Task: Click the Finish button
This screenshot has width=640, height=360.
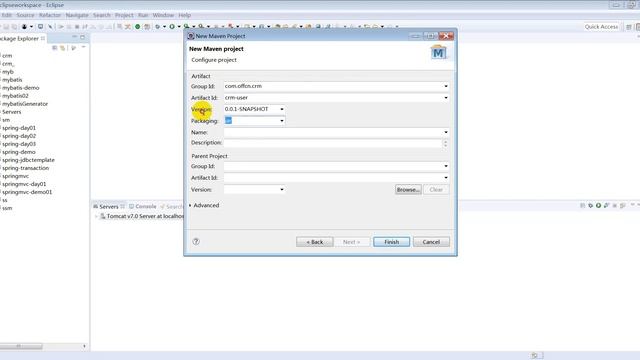Action: click(x=391, y=242)
